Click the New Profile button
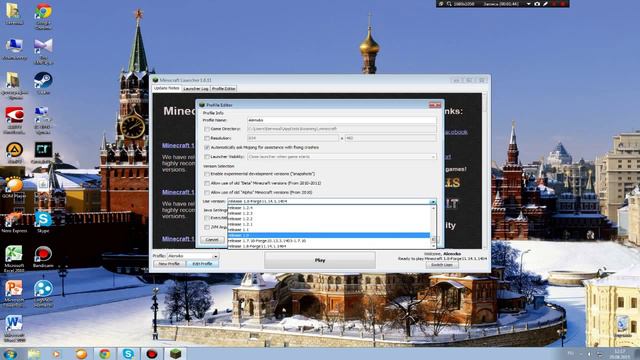The height and width of the screenshot is (360, 640). [x=169, y=264]
